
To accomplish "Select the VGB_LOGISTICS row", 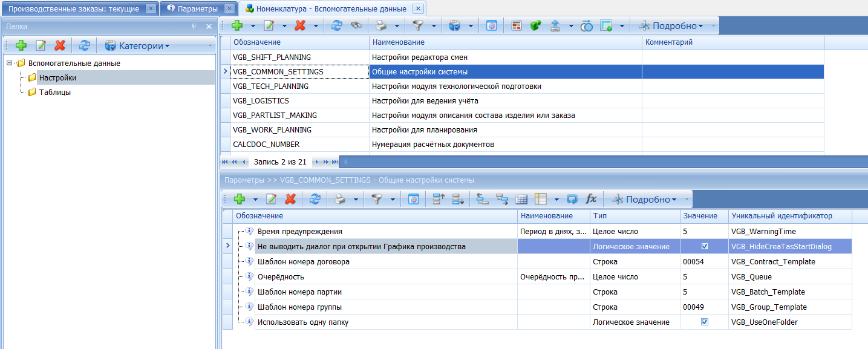I will click(261, 101).
